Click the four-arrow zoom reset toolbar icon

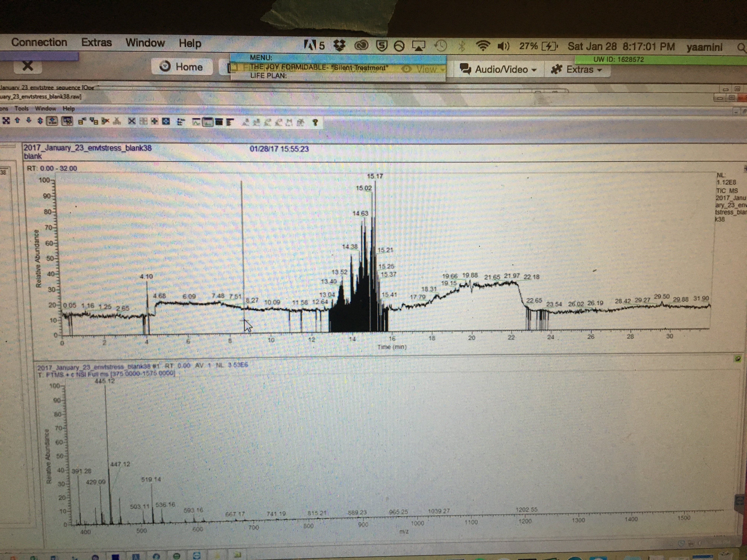tap(6, 121)
